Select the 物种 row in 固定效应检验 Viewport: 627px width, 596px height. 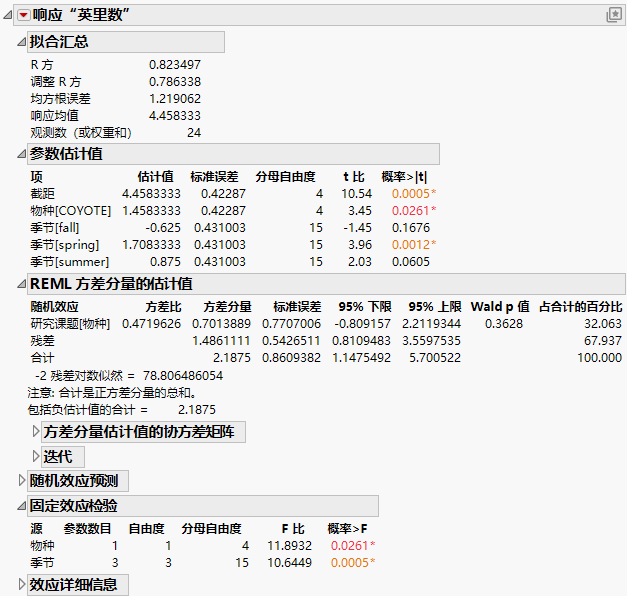(x=203, y=546)
